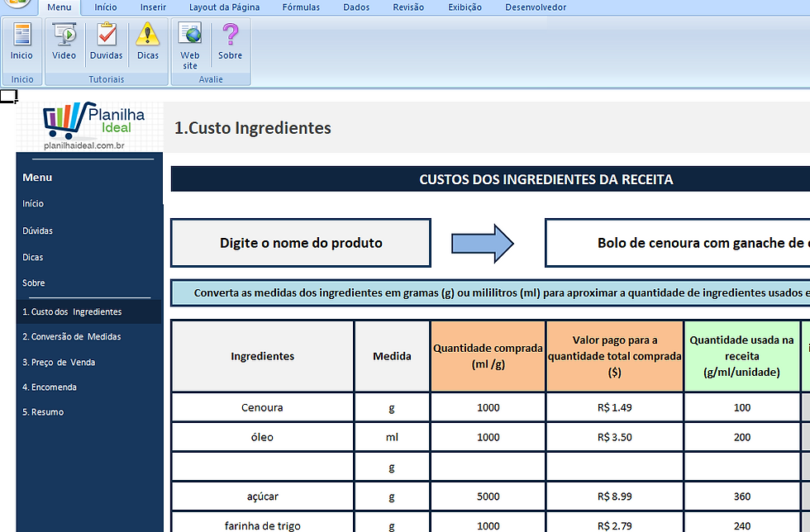
Task: Open Dicas in sidebar menu
Action: (x=33, y=257)
